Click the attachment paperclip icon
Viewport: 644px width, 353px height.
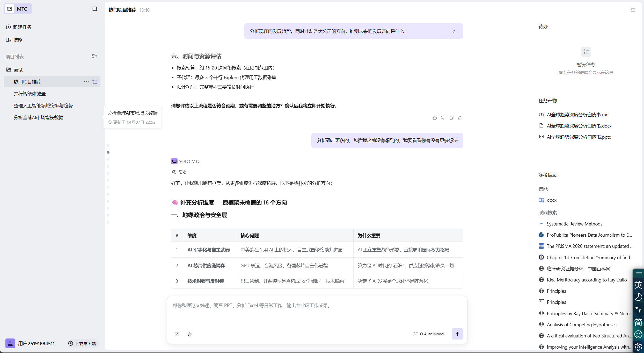tap(190, 334)
